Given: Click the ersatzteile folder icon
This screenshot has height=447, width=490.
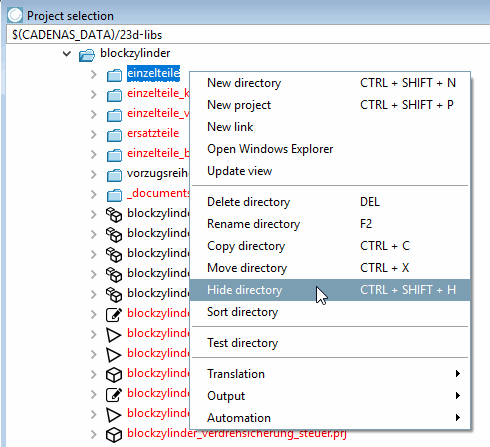Looking at the screenshot, I should 114,135.
